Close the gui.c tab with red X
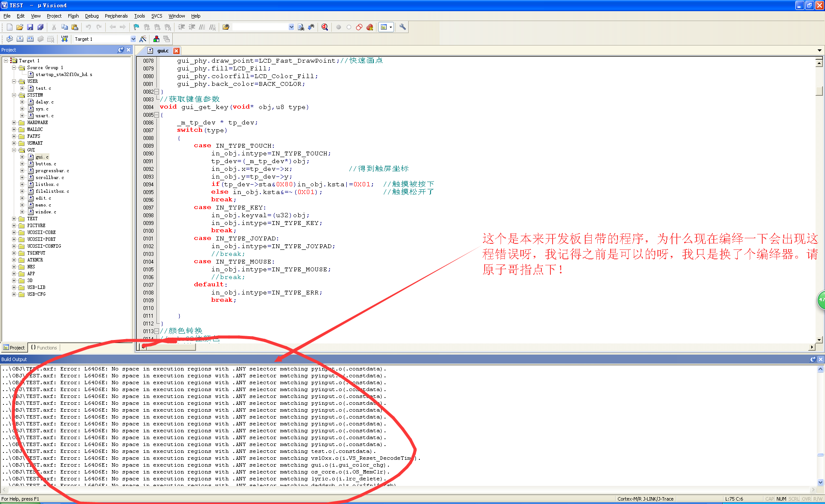825x504 pixels. [x=176, y=51]
